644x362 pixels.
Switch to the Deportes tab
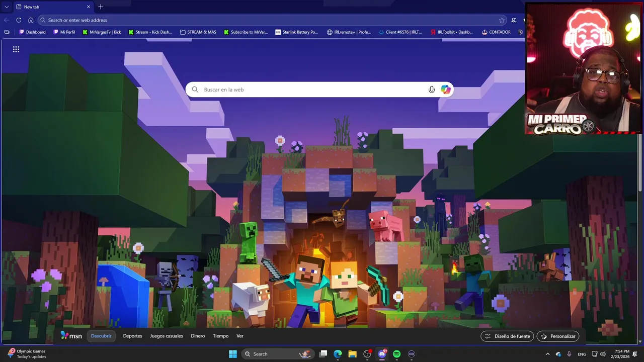click(133, 336)
